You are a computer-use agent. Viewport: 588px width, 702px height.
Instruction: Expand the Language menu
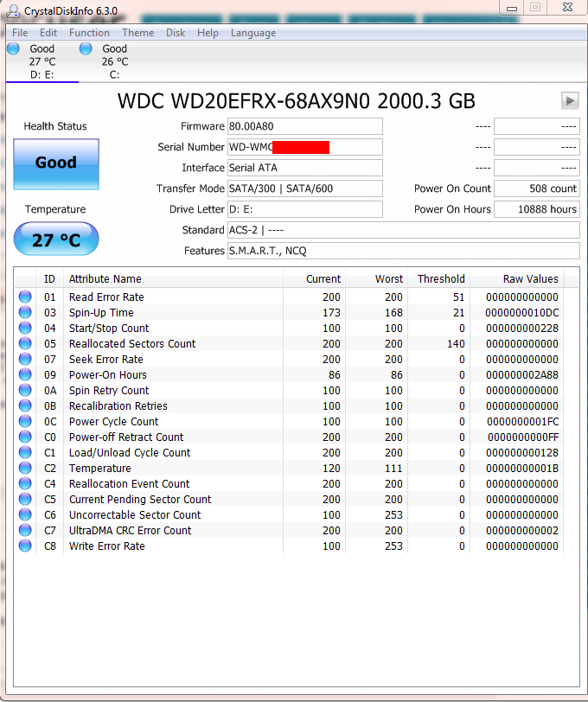[253, 33]
